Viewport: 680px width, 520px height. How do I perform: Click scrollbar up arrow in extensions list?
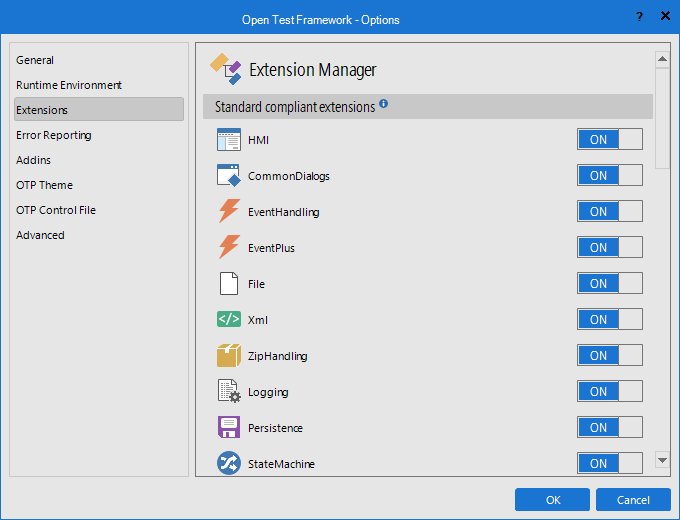click(662, 59)
